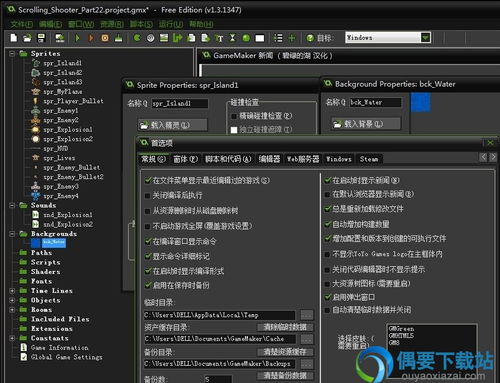The image size is (500, 383).
Task: Click the Create object green ball icon
Action: click(246, 38)
